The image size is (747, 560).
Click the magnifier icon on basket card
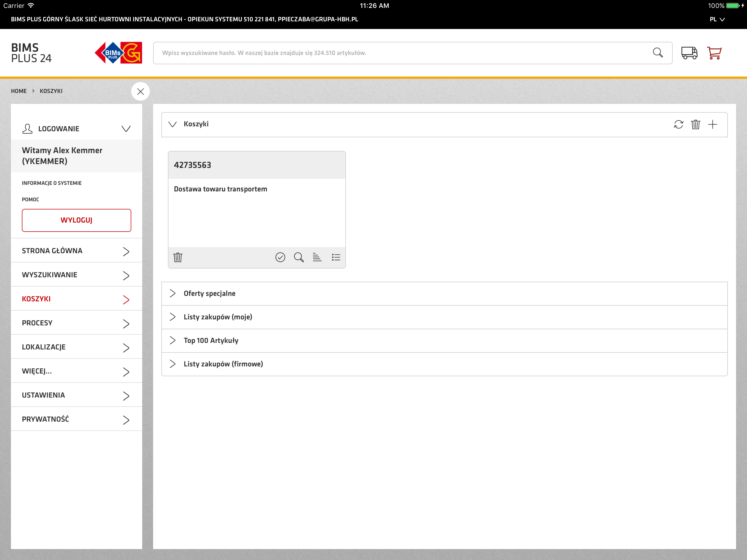(x=299, y=257)
